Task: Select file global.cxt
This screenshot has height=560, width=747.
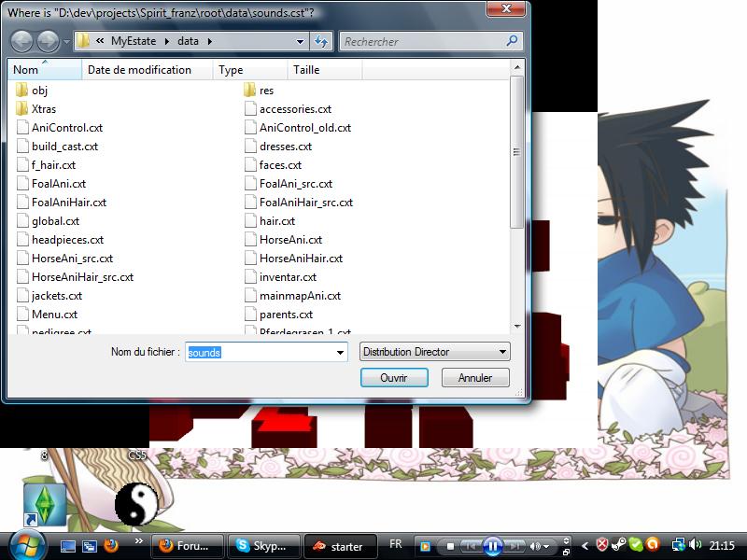Action: tap(48, 221)
